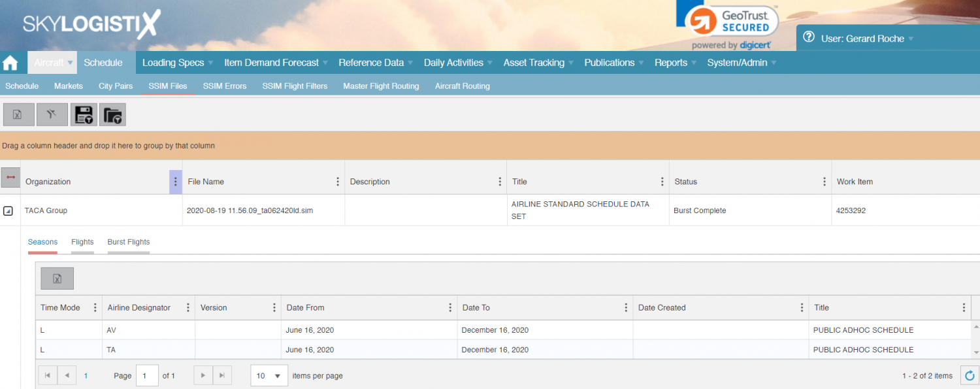Click the save-with-filter toolbar icon

84,114
